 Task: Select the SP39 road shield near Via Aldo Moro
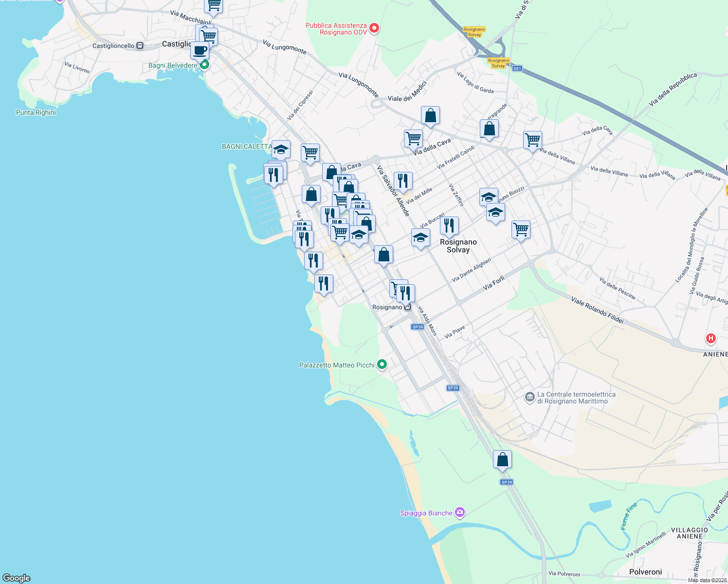click(418, 327)
